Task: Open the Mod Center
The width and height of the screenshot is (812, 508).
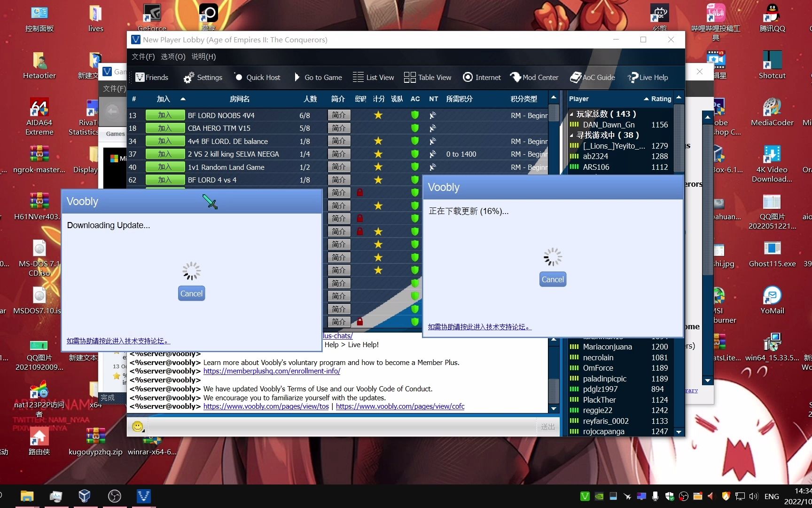Action: (x=534, y=77)
